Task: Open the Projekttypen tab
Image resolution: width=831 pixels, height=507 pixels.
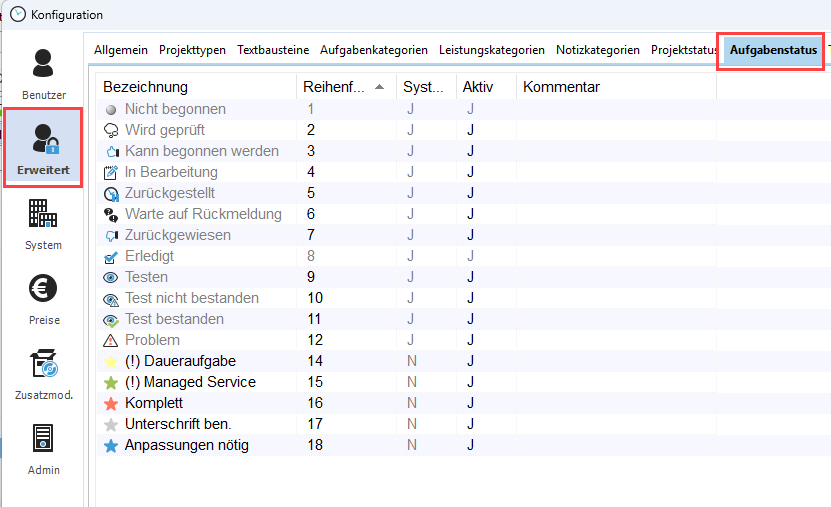Action: [x=192, y=50]
